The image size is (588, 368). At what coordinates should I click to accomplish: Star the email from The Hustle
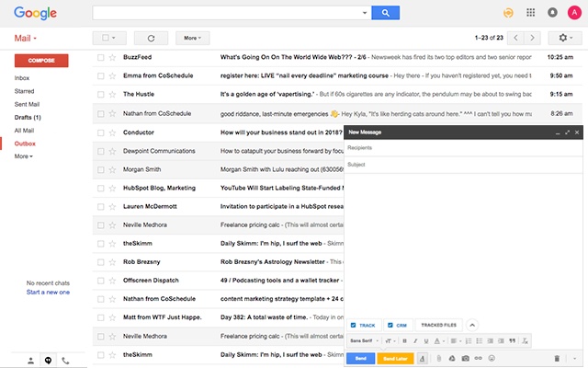click(x=112, y=95)
